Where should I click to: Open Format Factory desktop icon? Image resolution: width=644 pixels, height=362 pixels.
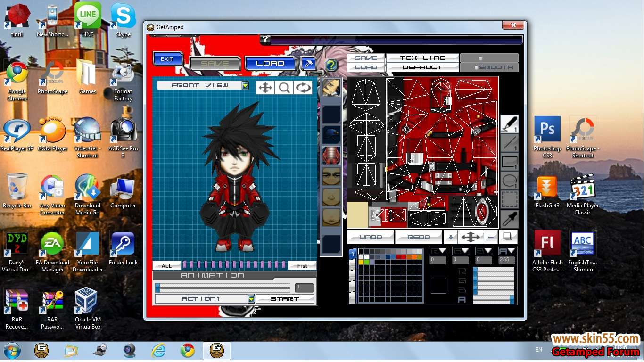[x=123, y=80]
